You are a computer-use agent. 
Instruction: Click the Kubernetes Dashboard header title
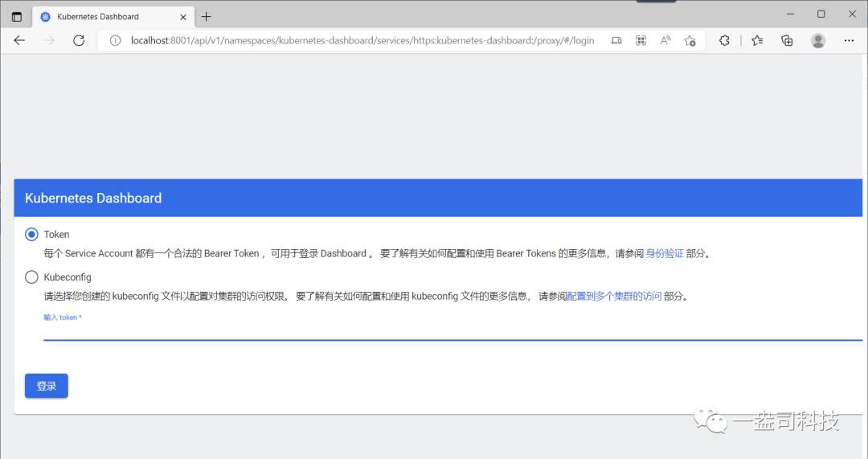point(93,199)
